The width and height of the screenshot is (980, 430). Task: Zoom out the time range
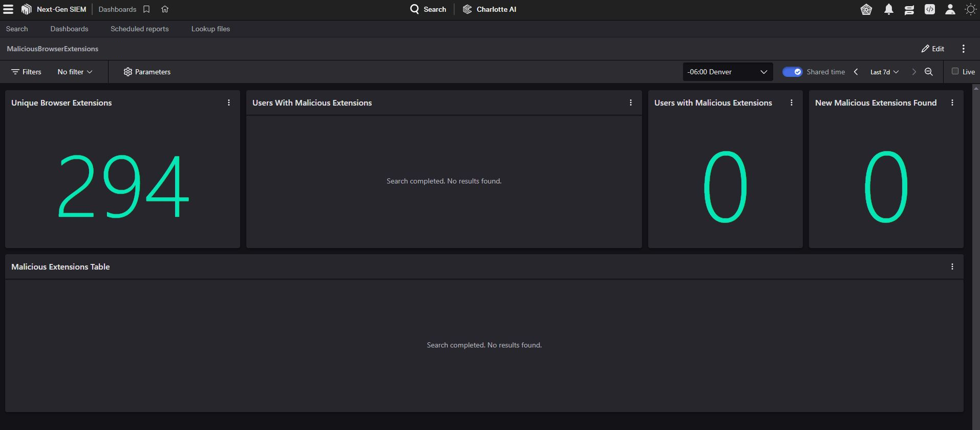pos(929,72)
